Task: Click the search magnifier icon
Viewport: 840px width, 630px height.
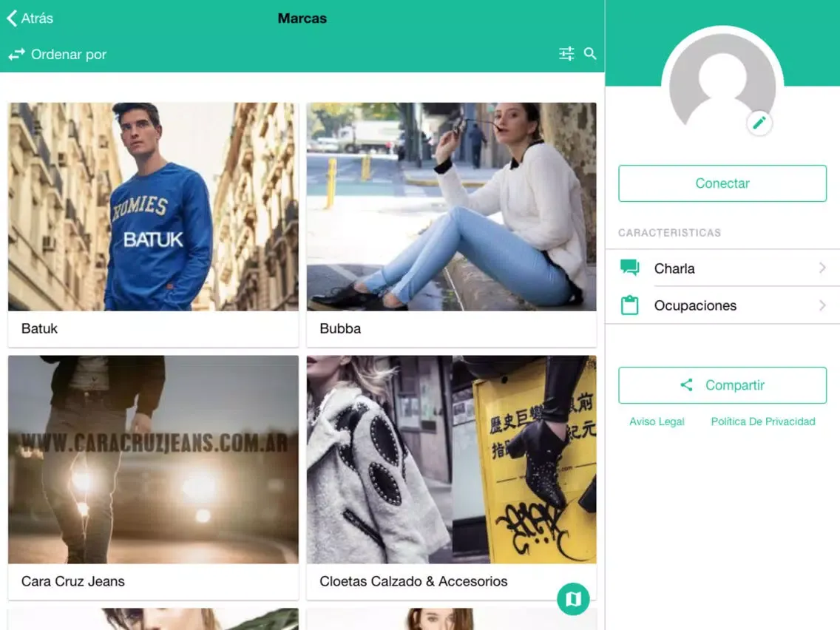Action: (590, 53)
